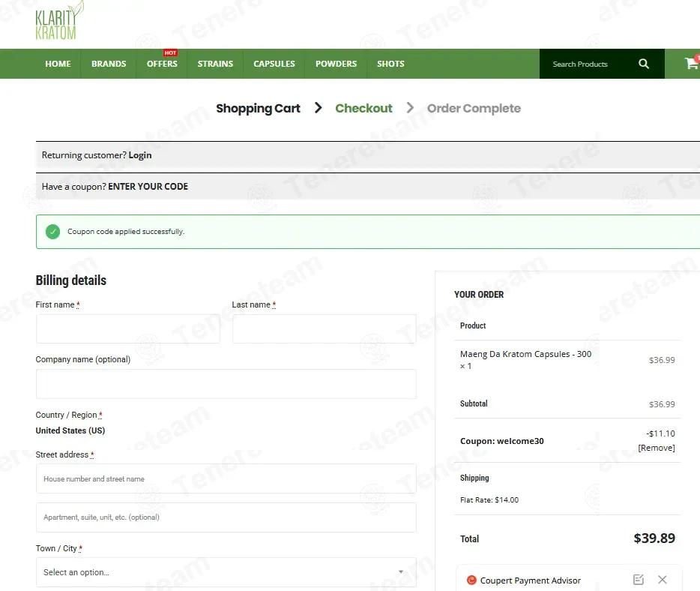Screen dimensions: 700x591
Task: Click the -$11.10 discount amount
Action: [x=660, y=433]
